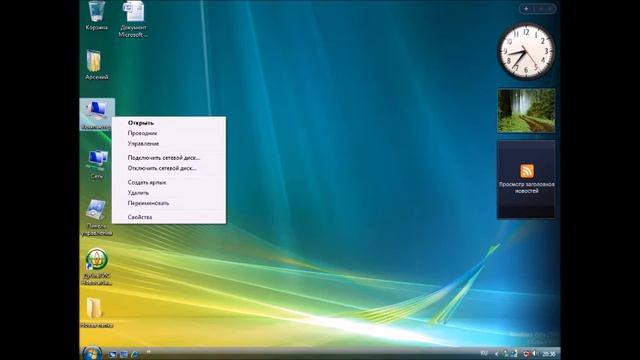640x360 pixels.
Task: Click the Show desktop quick launch icon
Action: point(113,355)
